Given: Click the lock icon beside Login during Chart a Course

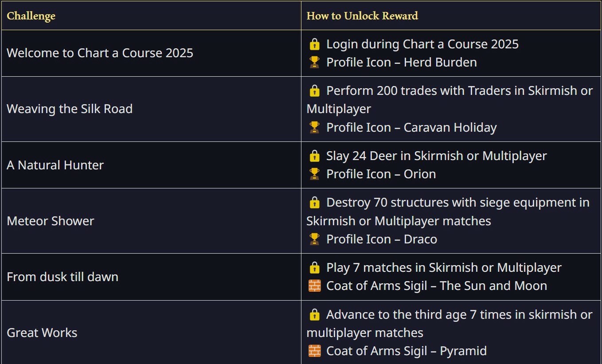Looking at the screenshot, I should (314, 44).
